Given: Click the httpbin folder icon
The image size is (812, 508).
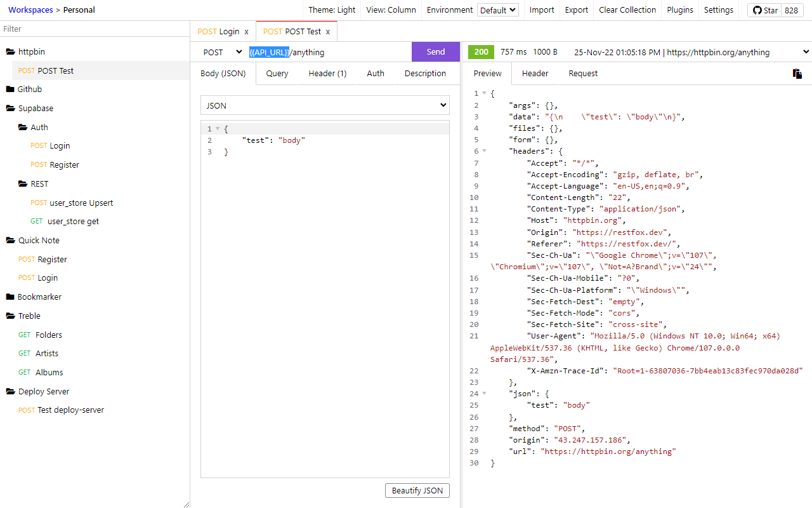Looking at the screenshot, I should point(10,52).
